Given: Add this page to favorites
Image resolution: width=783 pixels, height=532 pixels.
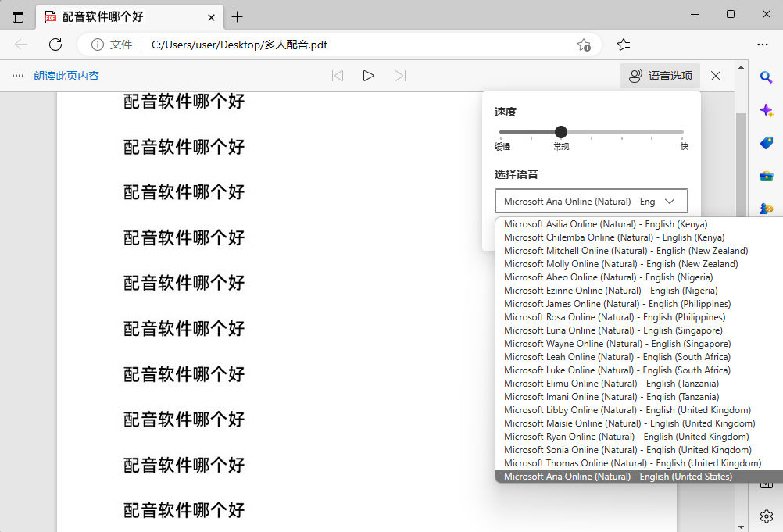Looking at the screenshot, I should pos(584,45).
